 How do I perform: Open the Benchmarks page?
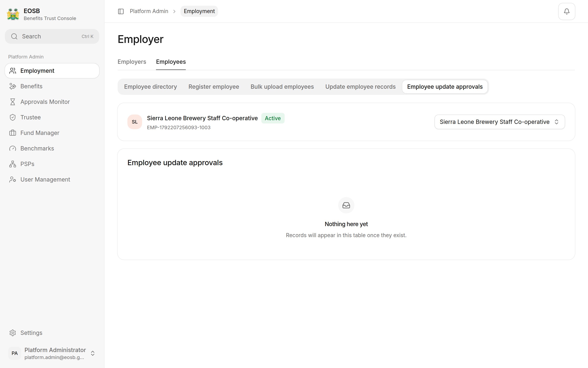click(52, 148)
